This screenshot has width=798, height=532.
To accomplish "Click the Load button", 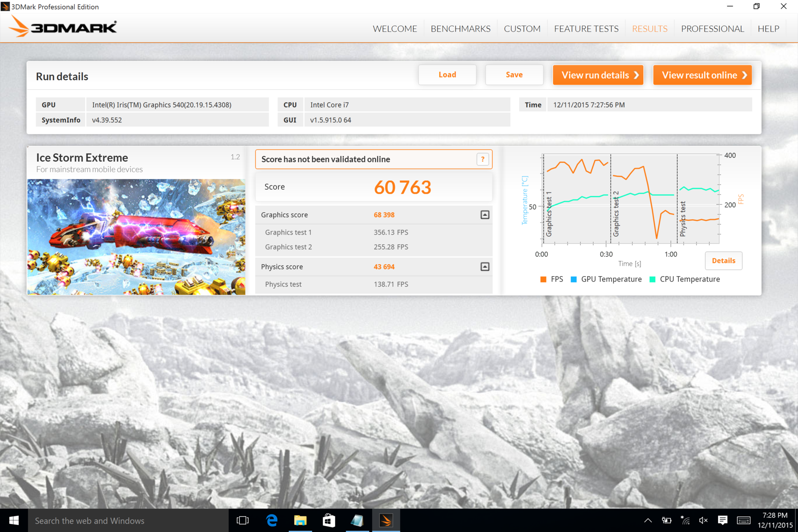I will coord(447,75).
